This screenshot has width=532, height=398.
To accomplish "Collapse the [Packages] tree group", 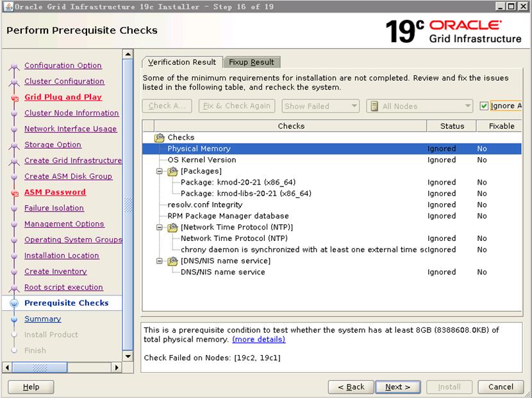I will pos(159,171).
